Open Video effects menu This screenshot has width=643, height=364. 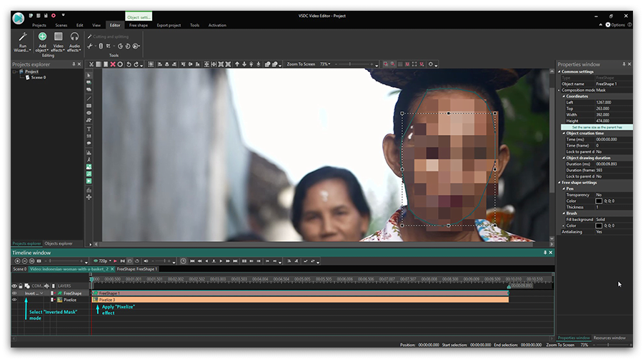click(x=59, y=42)
